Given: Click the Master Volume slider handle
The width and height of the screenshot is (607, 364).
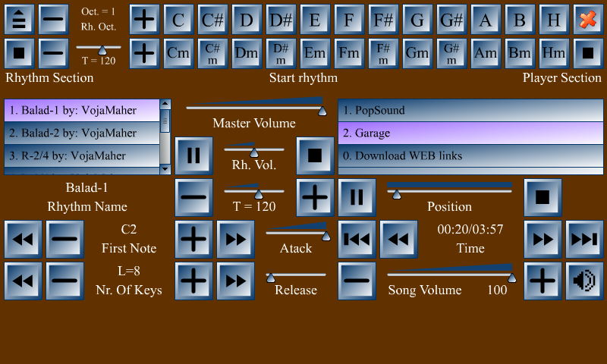Looking at the screenshot, I should (322, 111).
